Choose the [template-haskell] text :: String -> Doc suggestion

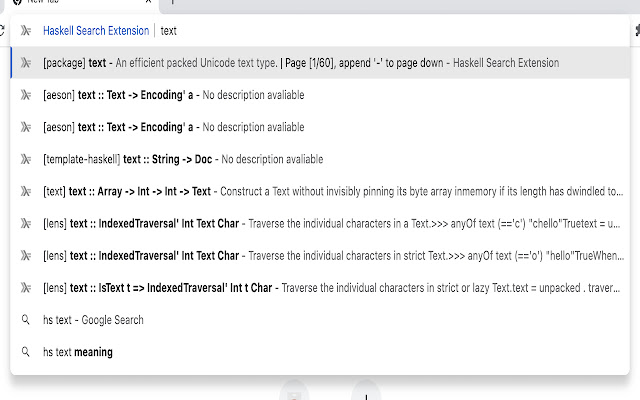(320, 159)
